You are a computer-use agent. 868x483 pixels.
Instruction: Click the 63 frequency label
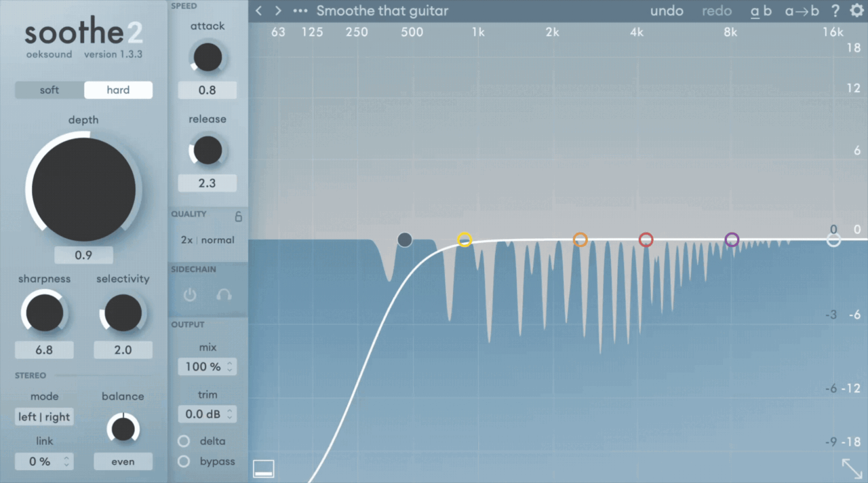tap(278, 32)
